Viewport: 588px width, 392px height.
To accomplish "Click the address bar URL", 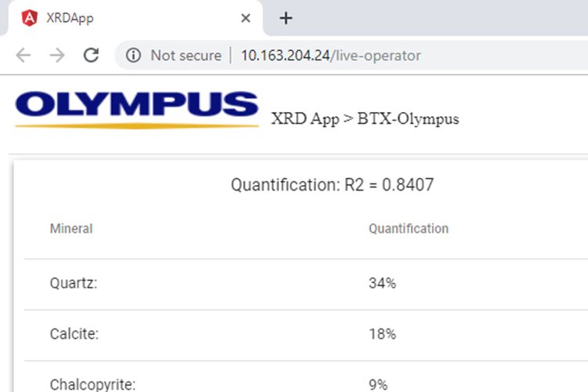I will [330, 56].
